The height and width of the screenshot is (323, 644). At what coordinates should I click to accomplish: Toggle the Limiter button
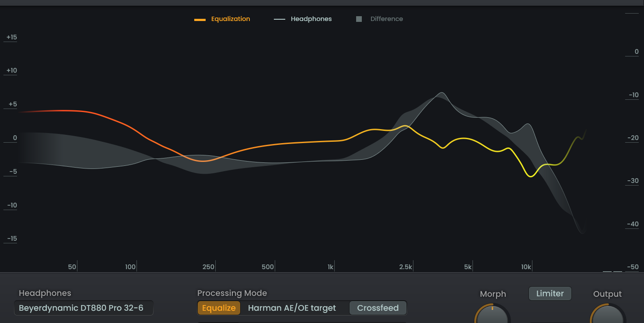point(550,293)
